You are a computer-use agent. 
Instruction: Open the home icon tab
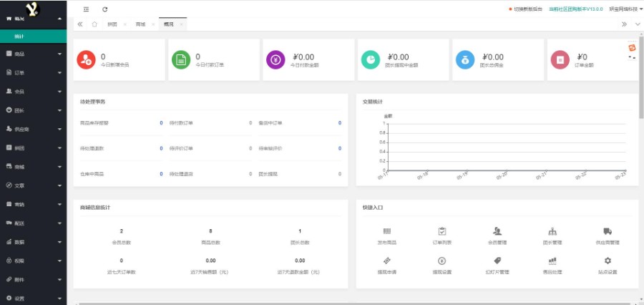(94, 24)
